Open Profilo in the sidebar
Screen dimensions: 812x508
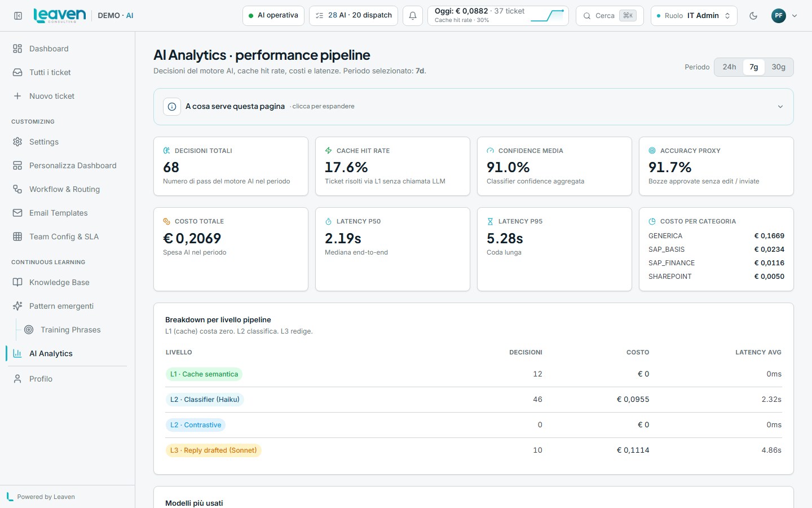(68, 379)
